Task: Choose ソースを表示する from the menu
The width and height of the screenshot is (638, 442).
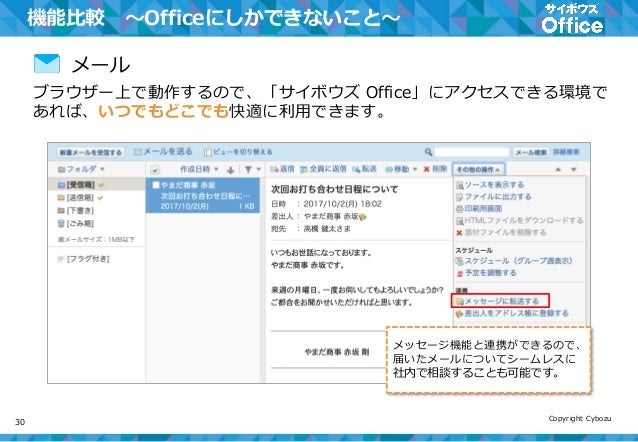Action: [490, 185]
